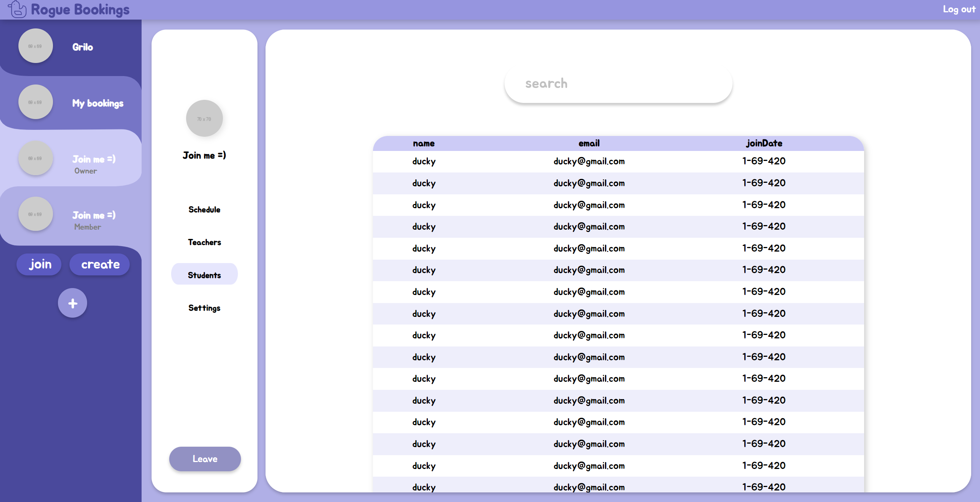
Task: Open the Settings section
Action: click(204, 308)
